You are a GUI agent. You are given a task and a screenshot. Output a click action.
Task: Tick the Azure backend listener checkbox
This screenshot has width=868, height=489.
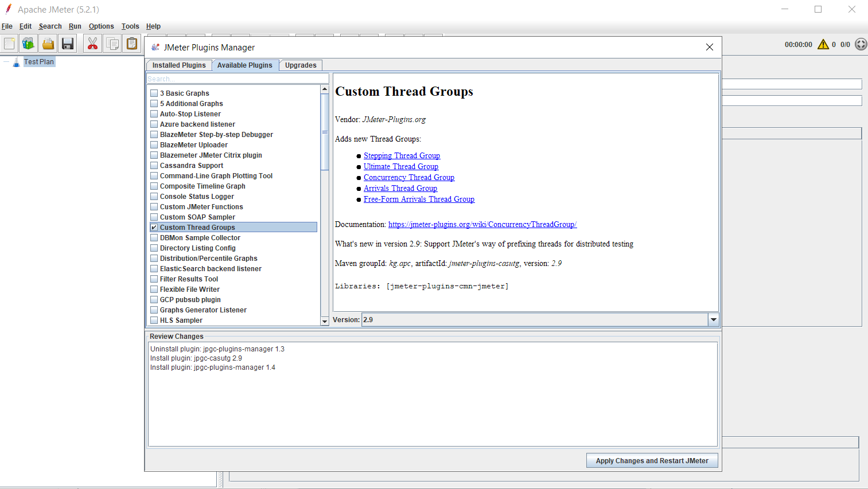point(154,124)
